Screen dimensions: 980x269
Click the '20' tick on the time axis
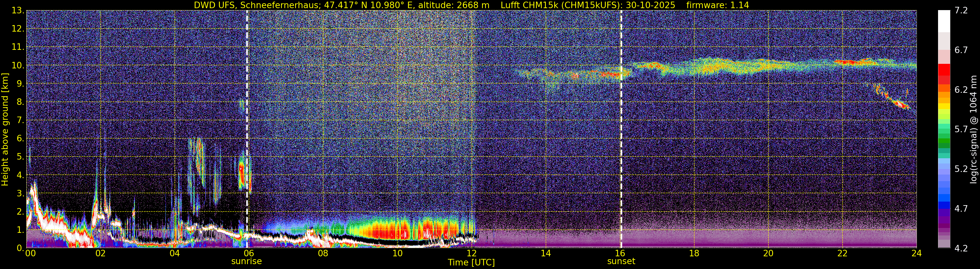pyautogui.click(x=768, y=253)
